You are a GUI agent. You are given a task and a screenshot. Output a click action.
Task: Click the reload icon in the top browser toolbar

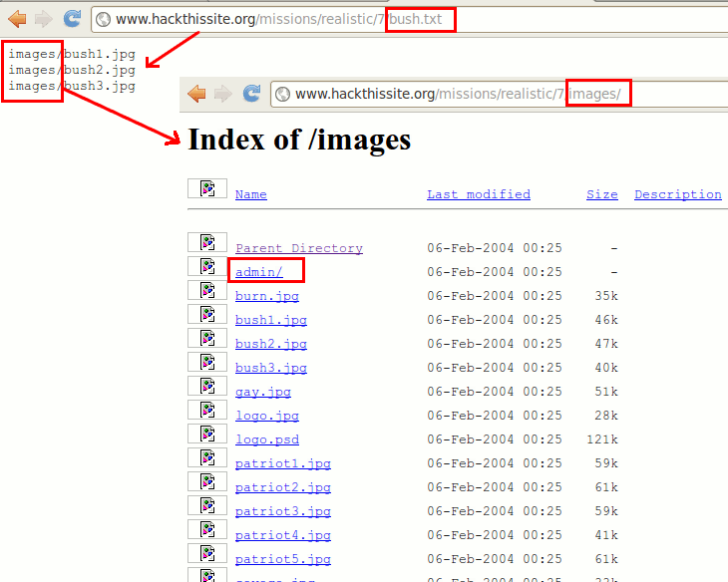click(x=72, y=18)
